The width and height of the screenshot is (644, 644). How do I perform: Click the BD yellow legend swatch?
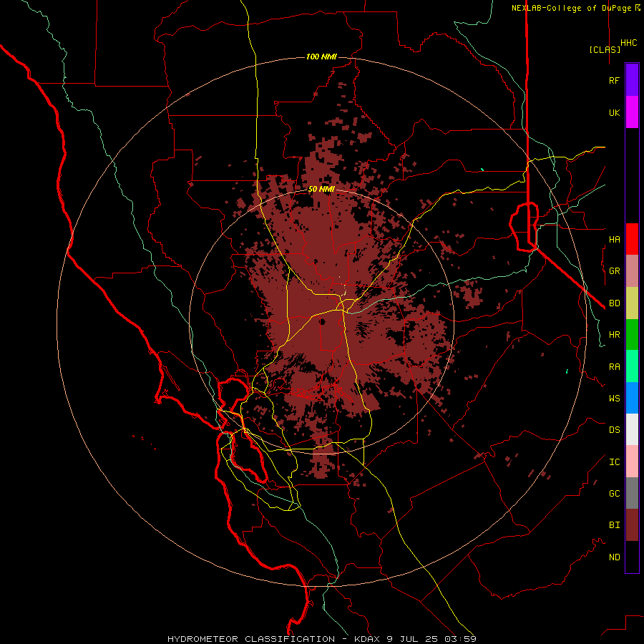pyautogui.click(x=632, y=303)
